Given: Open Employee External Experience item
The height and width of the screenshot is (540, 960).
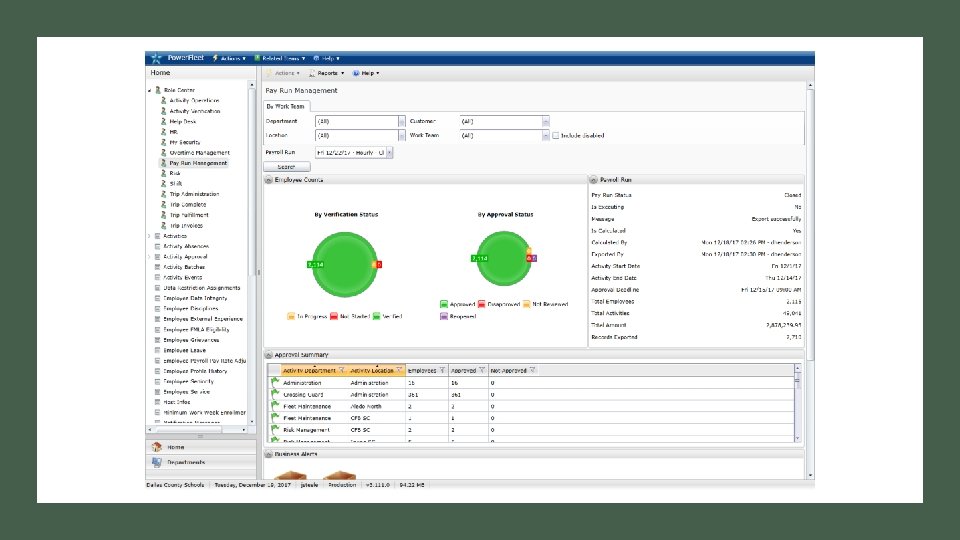Looking at the screenshot, I should 203,319.
